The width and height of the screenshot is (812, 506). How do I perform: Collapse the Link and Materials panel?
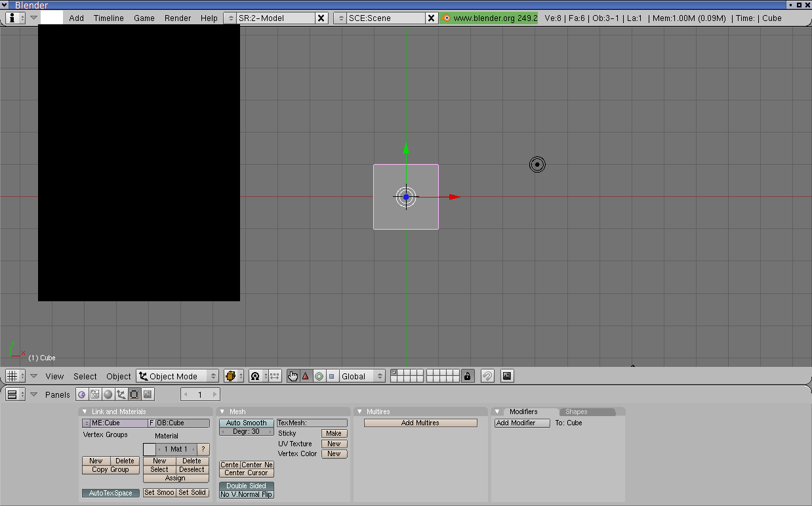pos(85,411)
